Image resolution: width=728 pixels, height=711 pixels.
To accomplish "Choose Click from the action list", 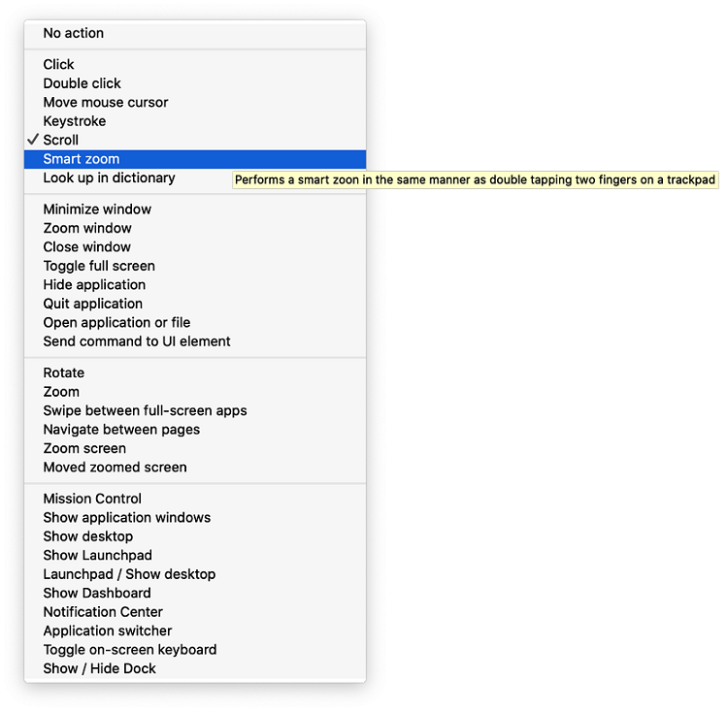I will 195,64.
